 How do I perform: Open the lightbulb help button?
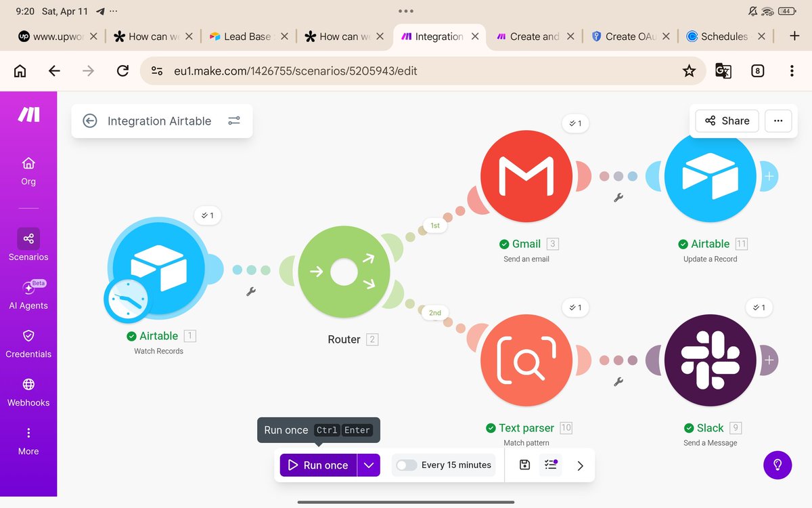pos(777,465)
